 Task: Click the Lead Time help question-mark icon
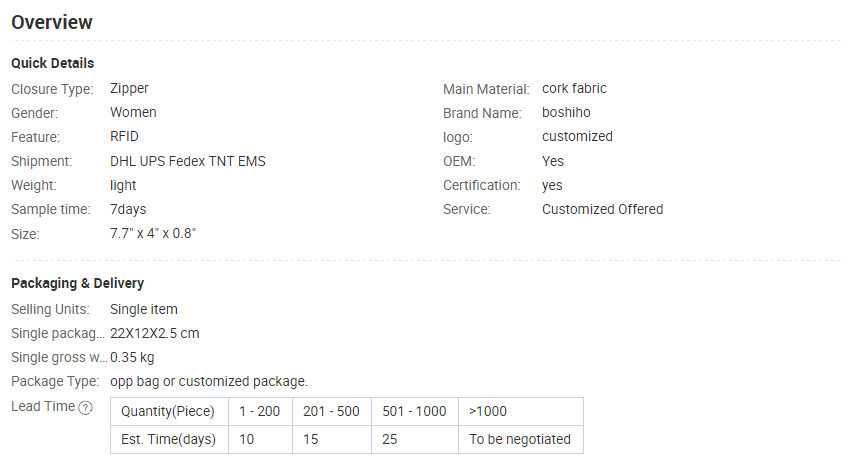pyautogui.click(x=85, y=408)
